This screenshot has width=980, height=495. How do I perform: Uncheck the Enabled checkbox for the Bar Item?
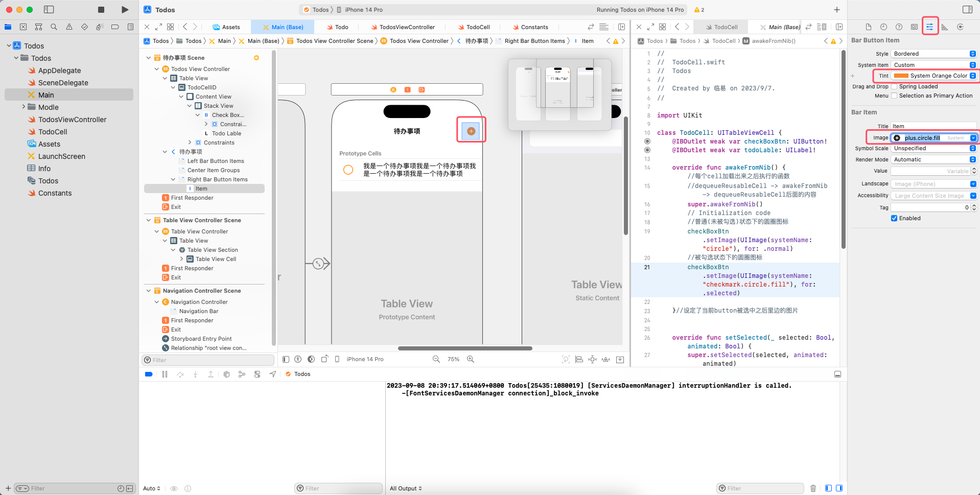(x=894, y=218)
